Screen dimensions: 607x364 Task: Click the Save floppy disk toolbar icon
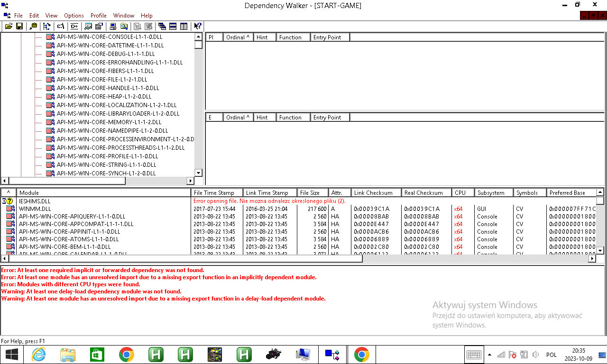[19, 27]
